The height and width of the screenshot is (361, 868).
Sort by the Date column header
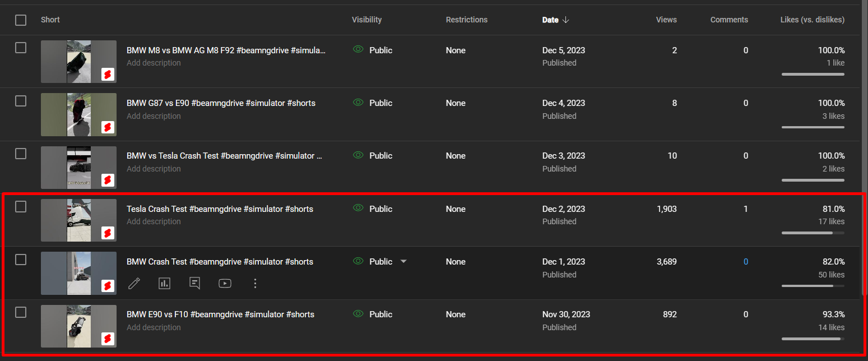(x=550, y=20)
